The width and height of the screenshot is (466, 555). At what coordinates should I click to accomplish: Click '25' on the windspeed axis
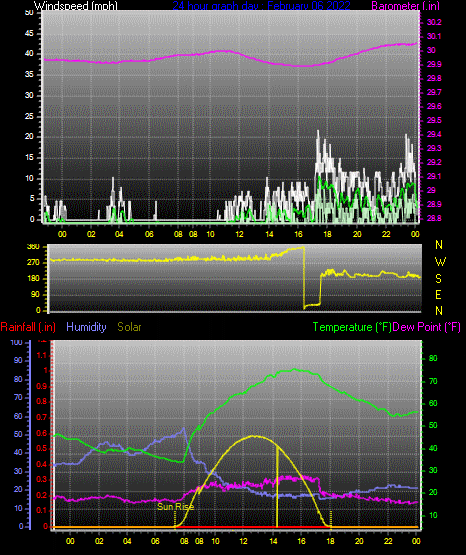click(x=29, y=116)
